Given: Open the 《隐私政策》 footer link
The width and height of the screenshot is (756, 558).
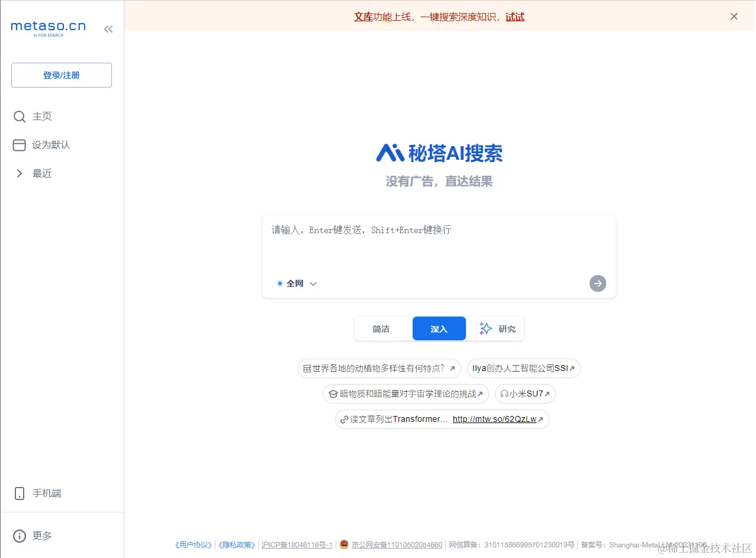Looking at the screenshot, I should pyautogui.click(x=237, y=545).
